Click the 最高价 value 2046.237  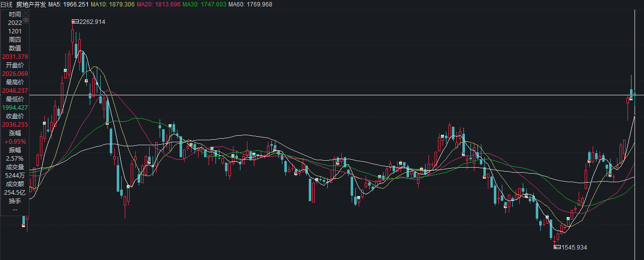15,90
